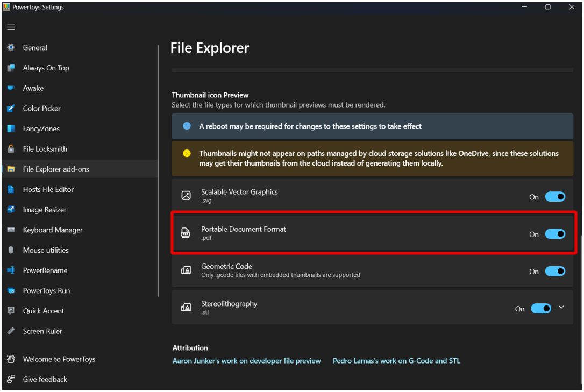Viewport: 584px width, 392px height.
Task: Open the PowerToys Run page
Action: point(46,291)
